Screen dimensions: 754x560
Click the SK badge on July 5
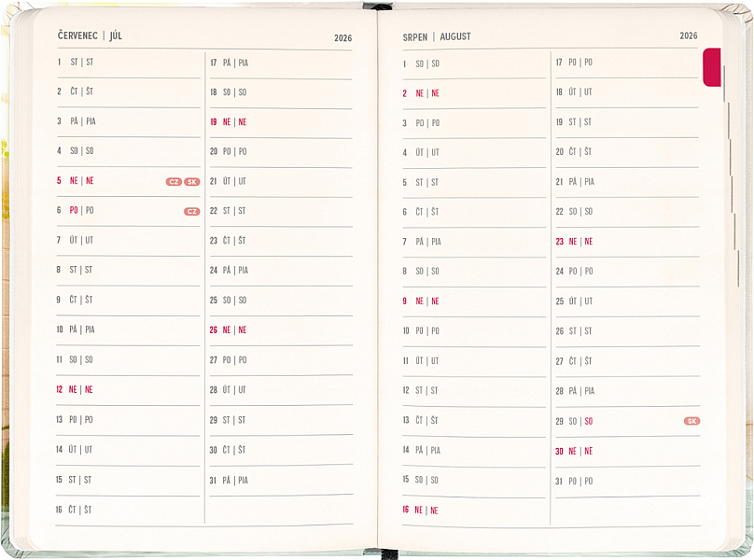pos(191,182)
